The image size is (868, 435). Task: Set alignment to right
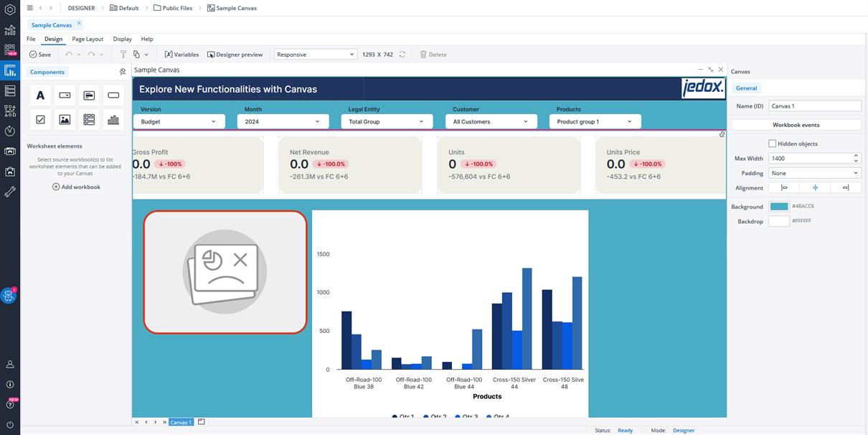[846, 188]
